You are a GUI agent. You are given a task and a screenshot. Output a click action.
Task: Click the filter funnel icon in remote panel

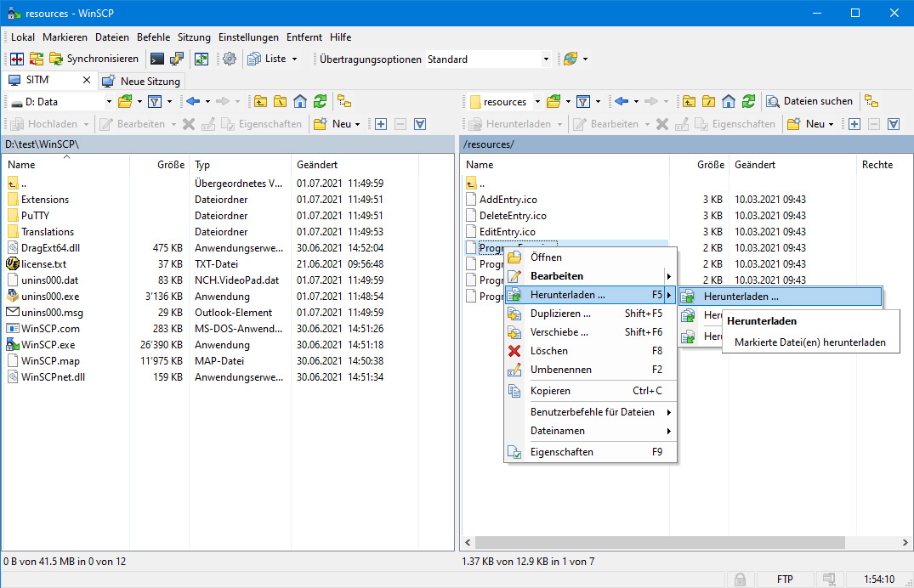pos(583,102)
